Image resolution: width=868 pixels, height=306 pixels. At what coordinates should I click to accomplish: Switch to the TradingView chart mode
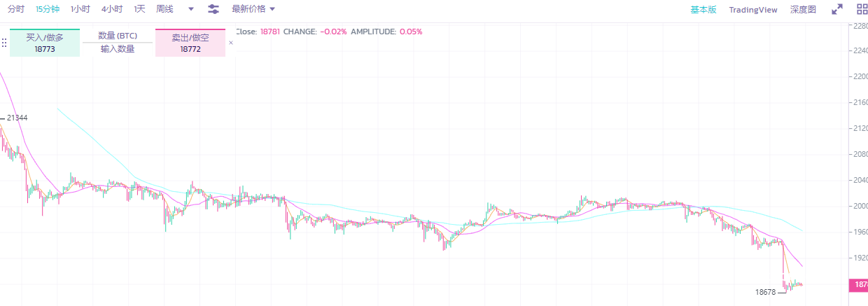(753, 10)
